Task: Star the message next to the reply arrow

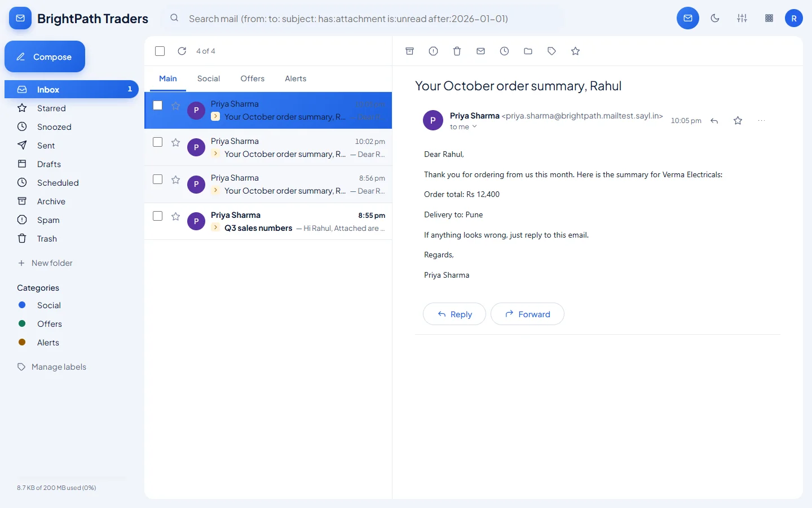Action: (x=738, y=121)
